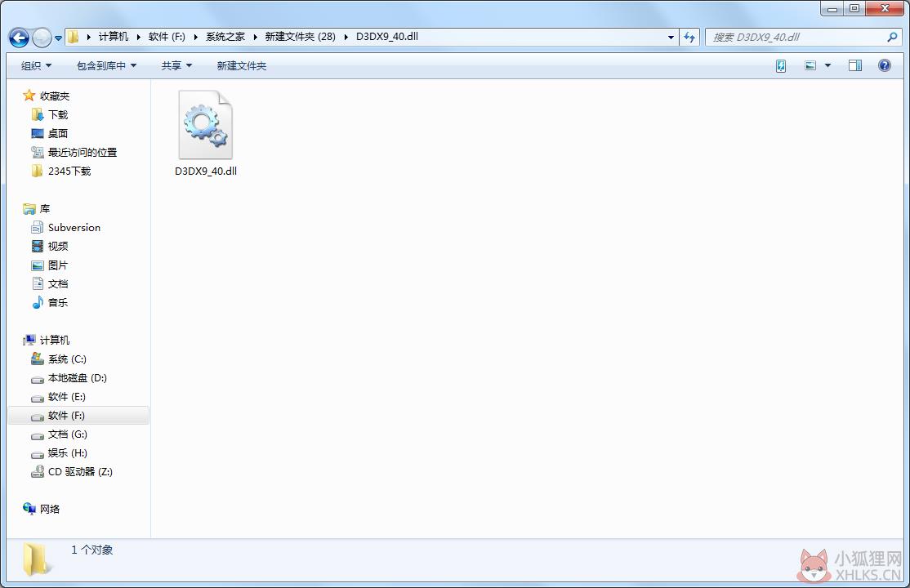
Task: Click the 1 个对象 status text
Action: point(92,550)
